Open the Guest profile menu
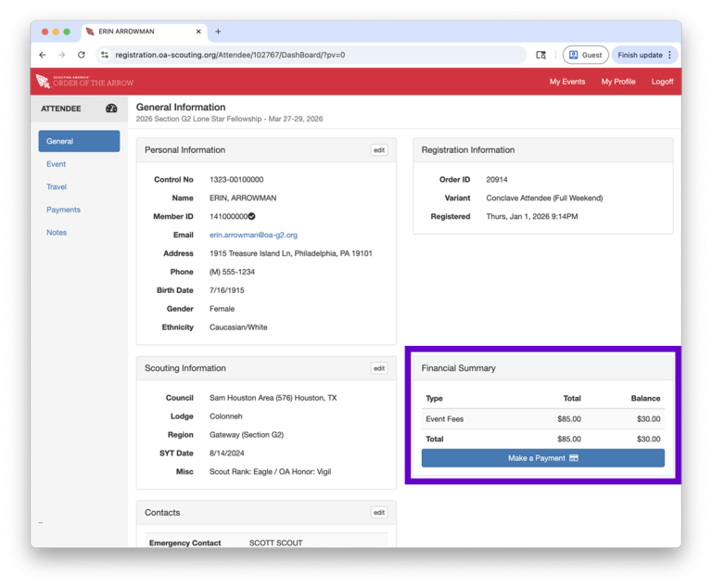 pos(585,55)
